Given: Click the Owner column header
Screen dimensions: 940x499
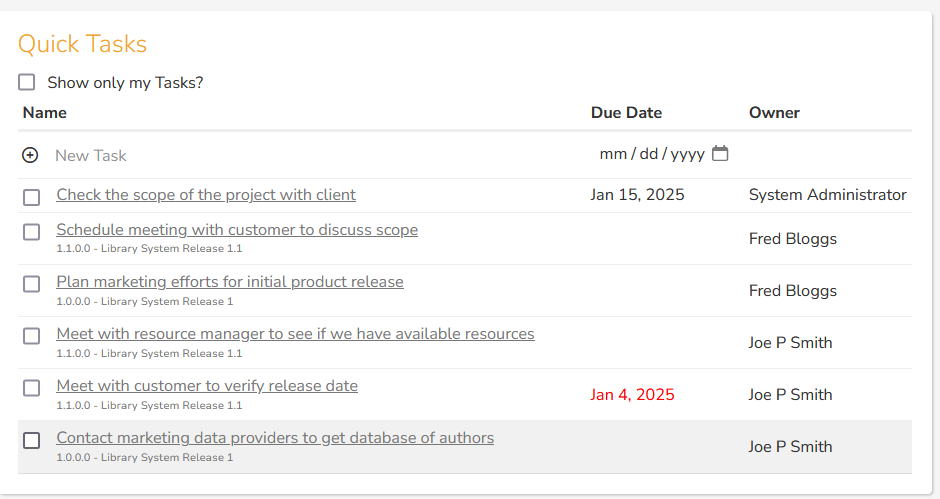Looking at the screenshot, I should (774, 113).
